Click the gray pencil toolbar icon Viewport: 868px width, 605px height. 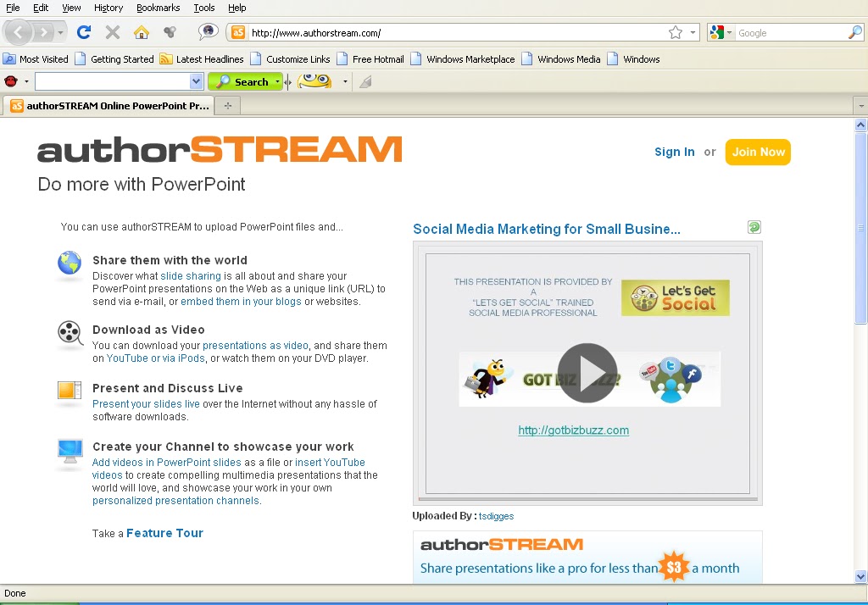pos(365,82)
